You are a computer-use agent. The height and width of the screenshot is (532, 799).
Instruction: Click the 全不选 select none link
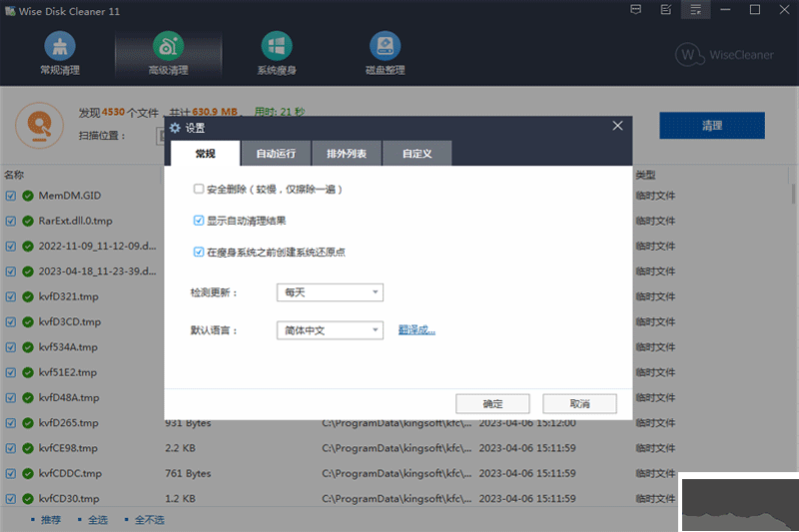149,520
